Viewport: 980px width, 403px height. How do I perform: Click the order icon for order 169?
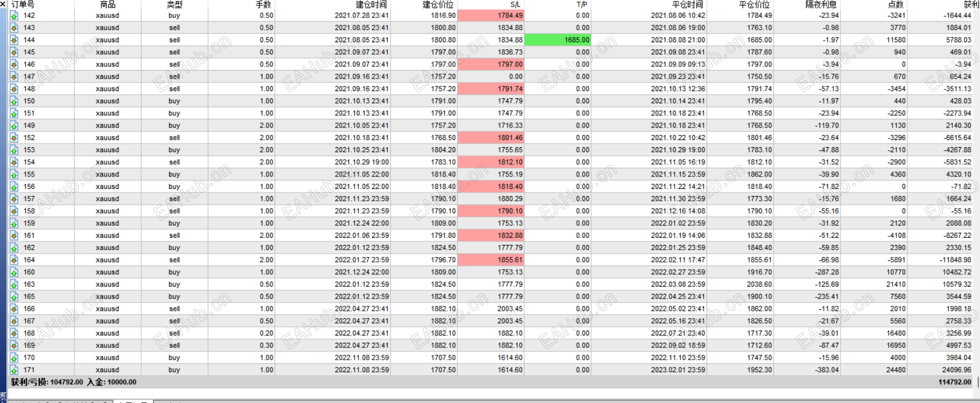[14, 346]
